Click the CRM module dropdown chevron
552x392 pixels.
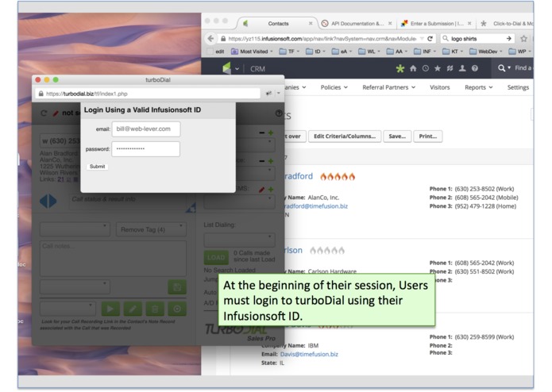pyautogui.click(x=237, y=69)
